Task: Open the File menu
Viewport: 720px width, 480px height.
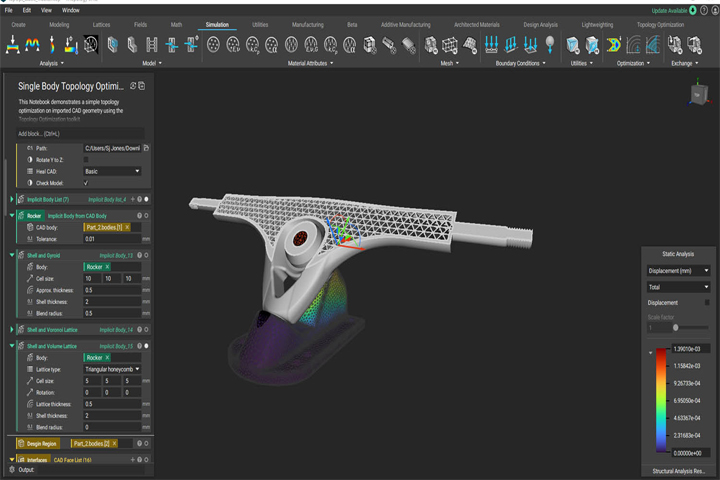Action: (x=9, y=10)
